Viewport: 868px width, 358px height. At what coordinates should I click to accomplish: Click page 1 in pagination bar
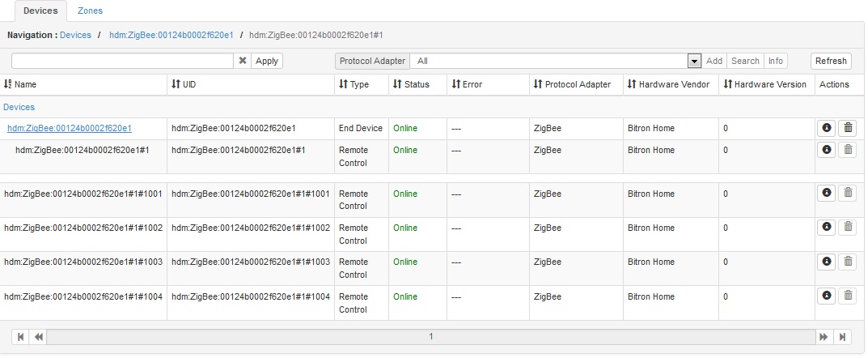coord(430,337)
